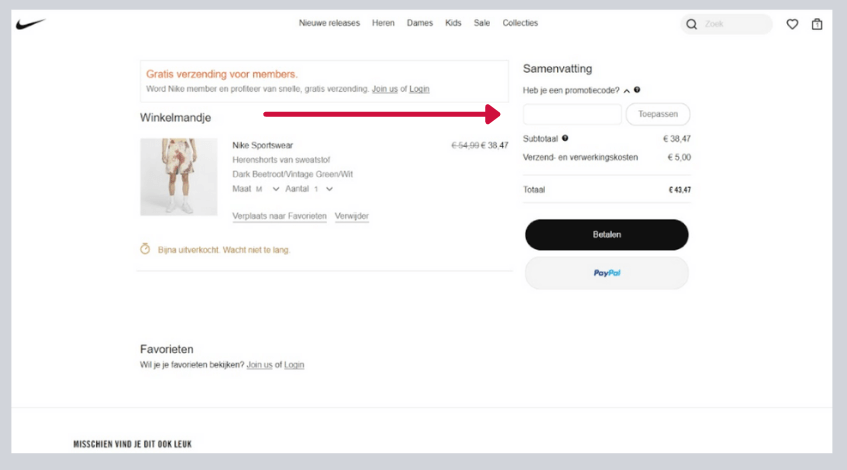Collapse the promotiecode section chevron
The width and height of the screenshot is (847, 470).
click(626, 90)
